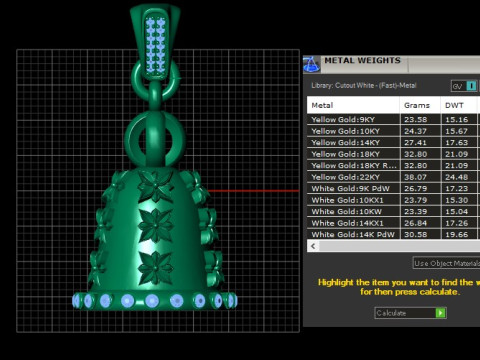Click the 26.79 grams value for 9K PdW

click(415, 188)
